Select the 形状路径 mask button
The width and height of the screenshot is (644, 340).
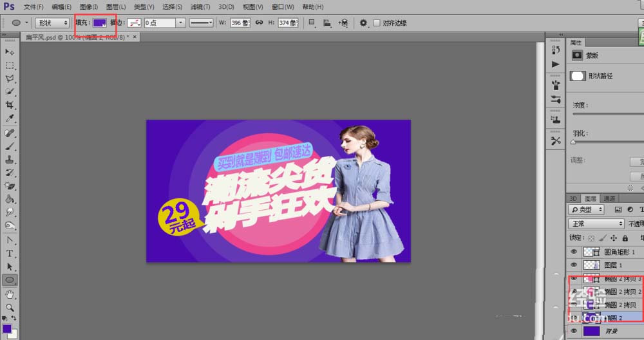pyautogui.click(x=578, y=76)
